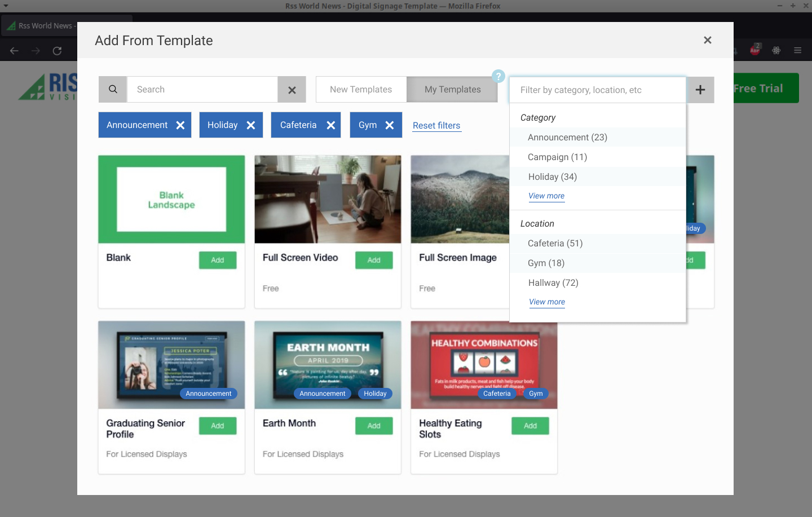
Task: Remove the Cafeteria filter chip
Action: pos(331,125)
